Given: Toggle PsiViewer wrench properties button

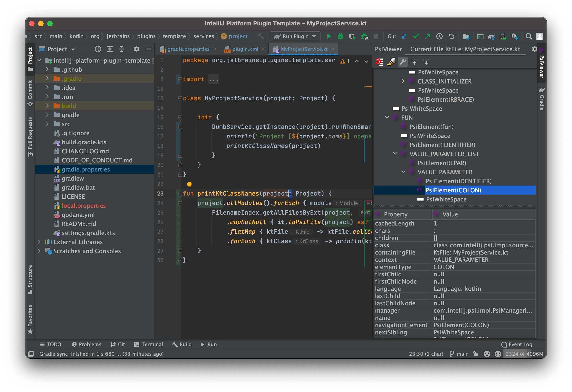Looking at the screenshot, I should pyautogui.click(x=403, y=62).
